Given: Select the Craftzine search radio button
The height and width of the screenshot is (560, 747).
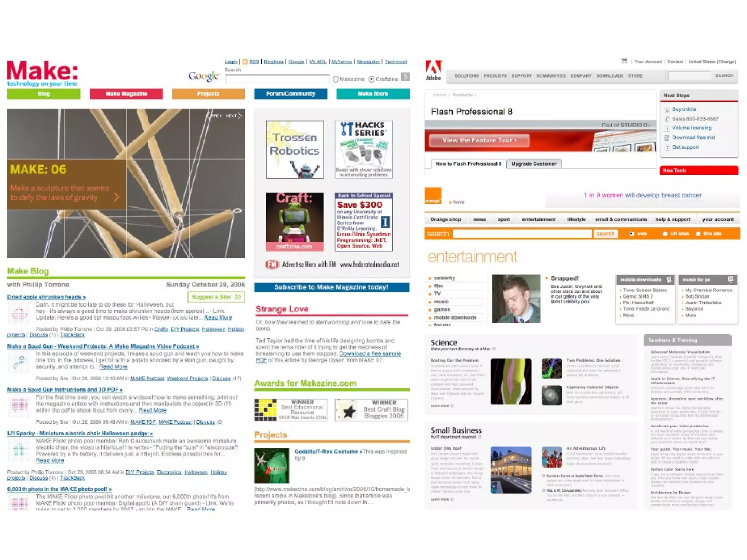Looking at the screenshot, I should [371, 79].
